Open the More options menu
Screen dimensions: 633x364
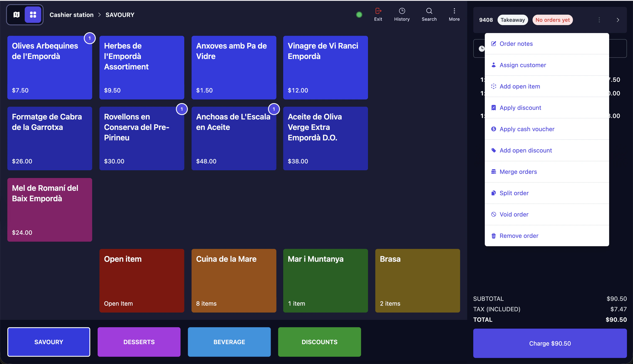pos(454,14)
